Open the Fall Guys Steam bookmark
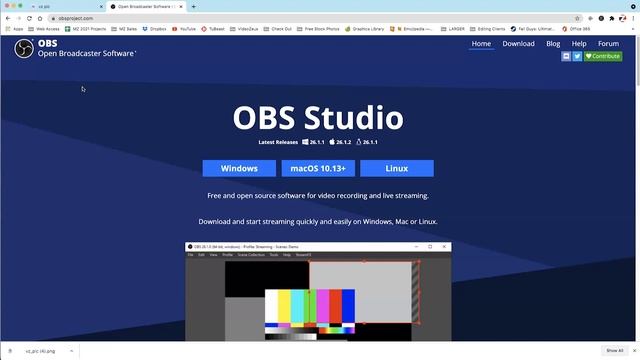640x360 pixels. pos(533,29)
